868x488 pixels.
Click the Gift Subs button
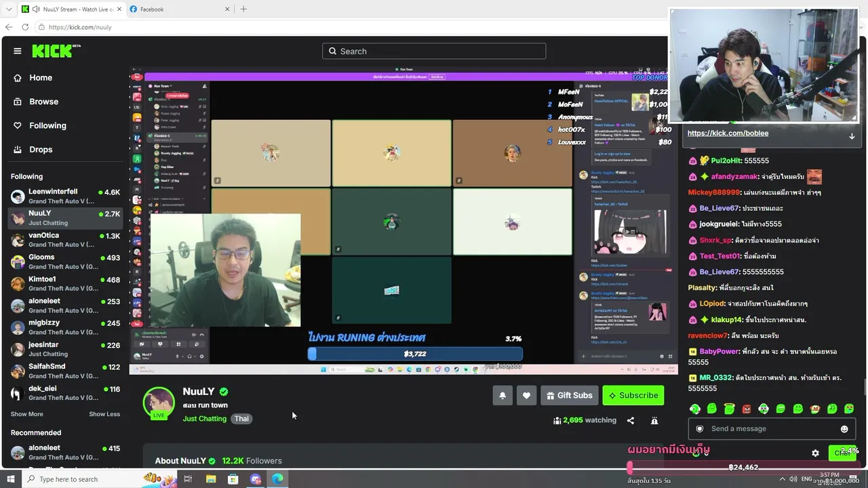click(570, 396)
